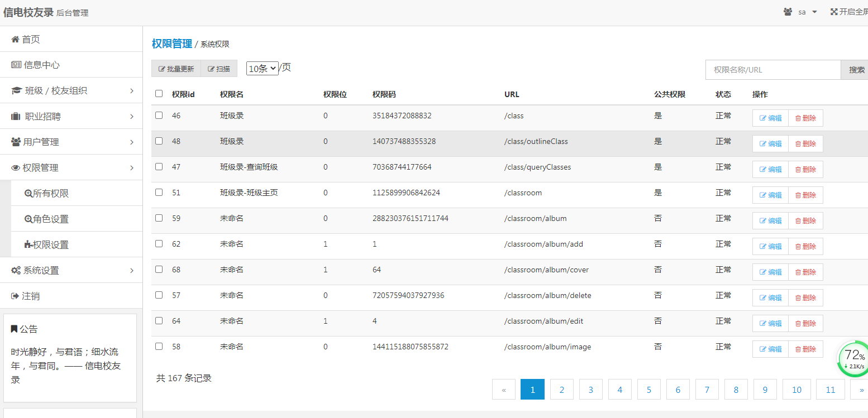
Task: Click the home icon beside 首页
Action: point(15,39)
